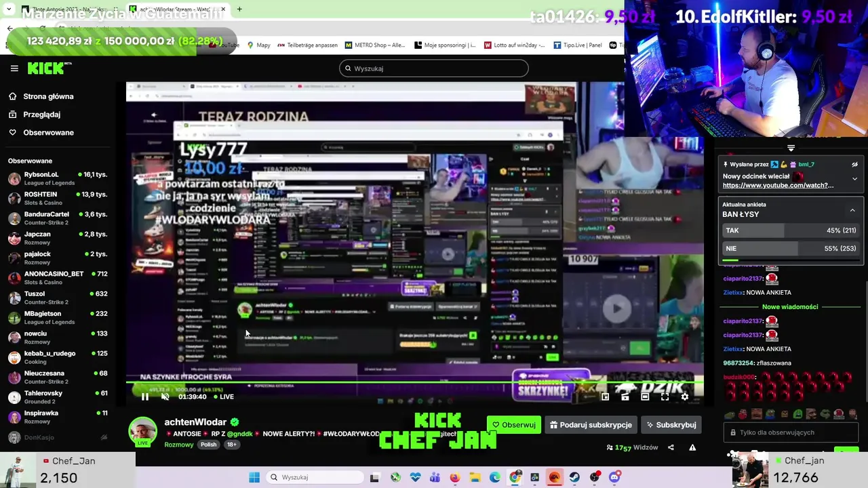
Task: Jump to LIVE in the player
Action: click(x=223, y=396)
